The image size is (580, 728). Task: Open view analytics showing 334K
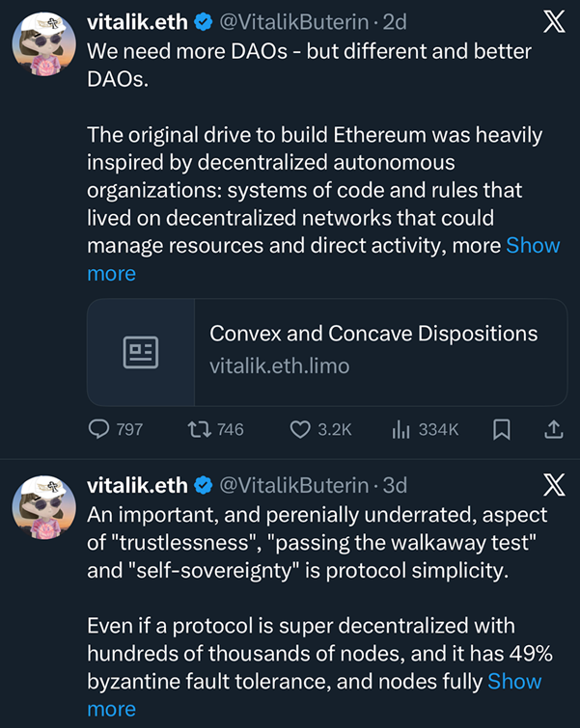pyautogui.click(x=400, y=430)
